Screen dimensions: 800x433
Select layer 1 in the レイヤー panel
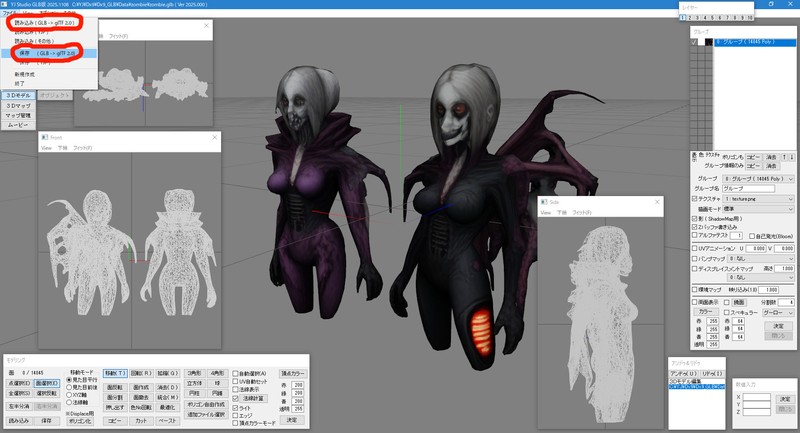pyautogui.click(x=683, y=18)
